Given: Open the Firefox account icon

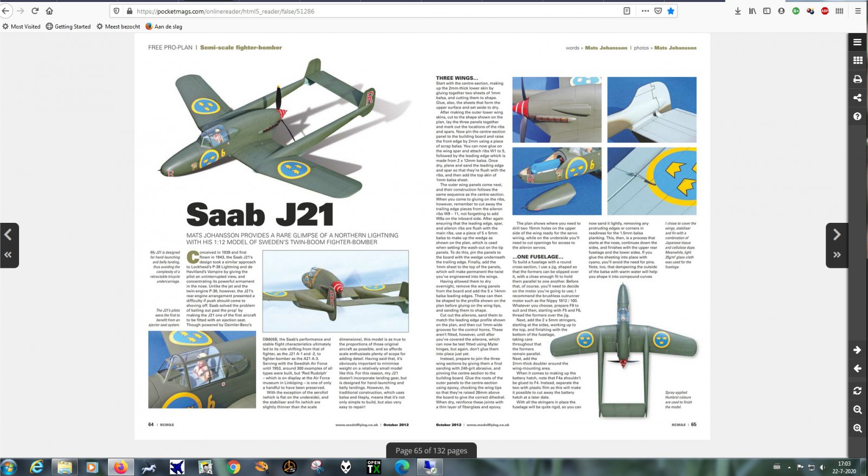Looking at the screenshot, I should point(781,11).
